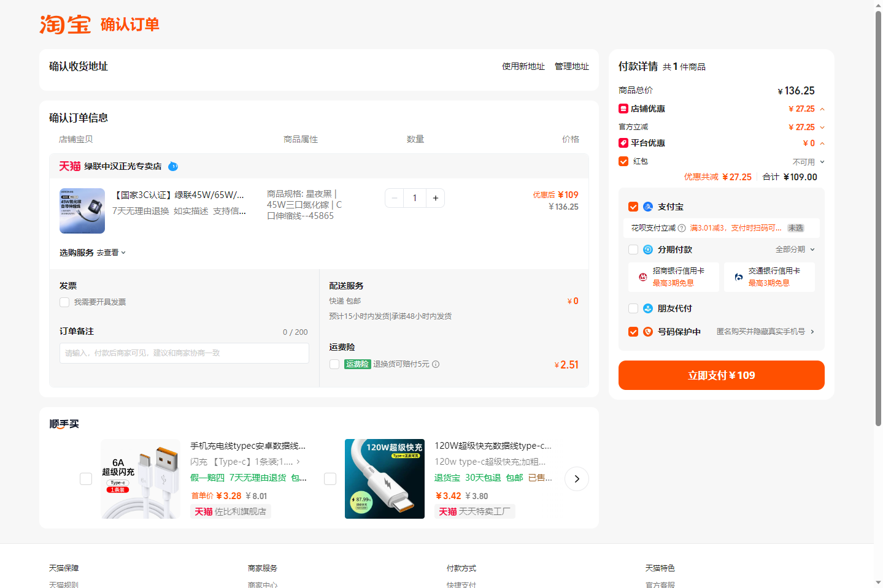Click the Taobao logo
Screen dimensions: 883x588
[x=65, y=25]
